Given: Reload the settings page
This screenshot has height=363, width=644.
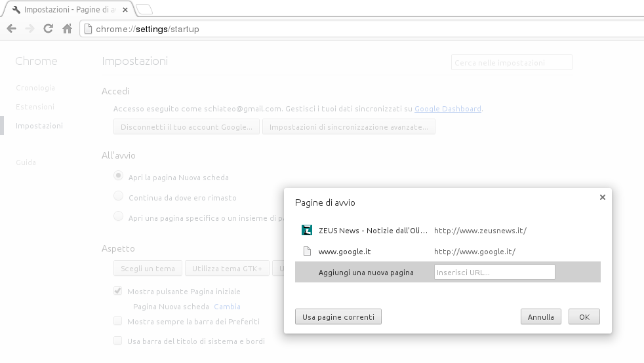Looking at the screenshot, I should (48, 29).
